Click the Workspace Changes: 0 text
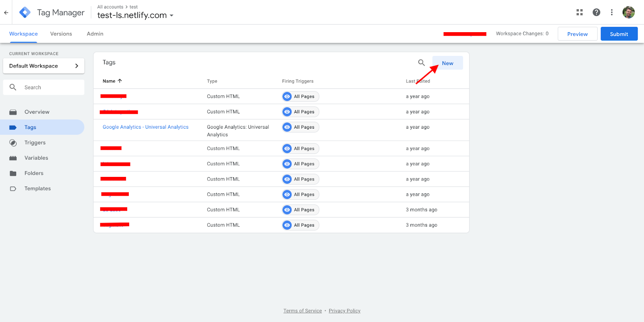 coord(522,34)
